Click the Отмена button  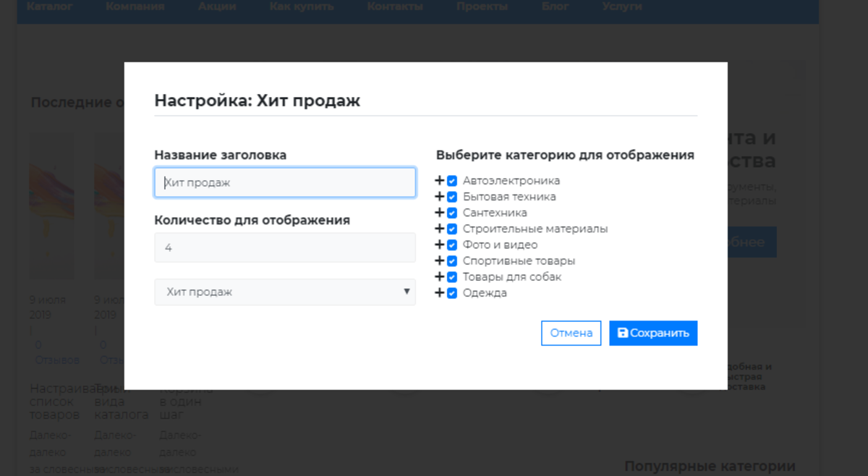[571, 333]
